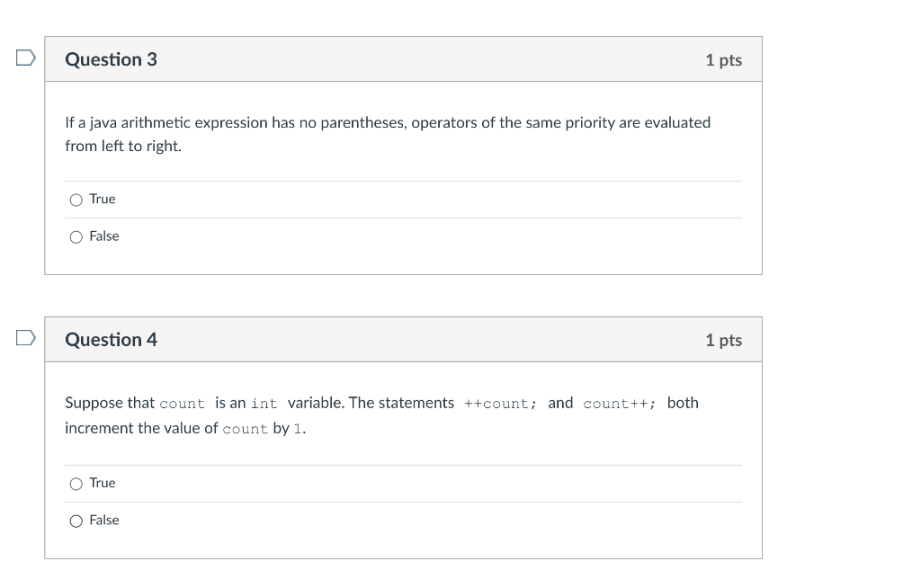Click the java arithmetic expression question text
The height and width of the screenshot is (588, 921).
pyautogui.click(x=388, y=134)
